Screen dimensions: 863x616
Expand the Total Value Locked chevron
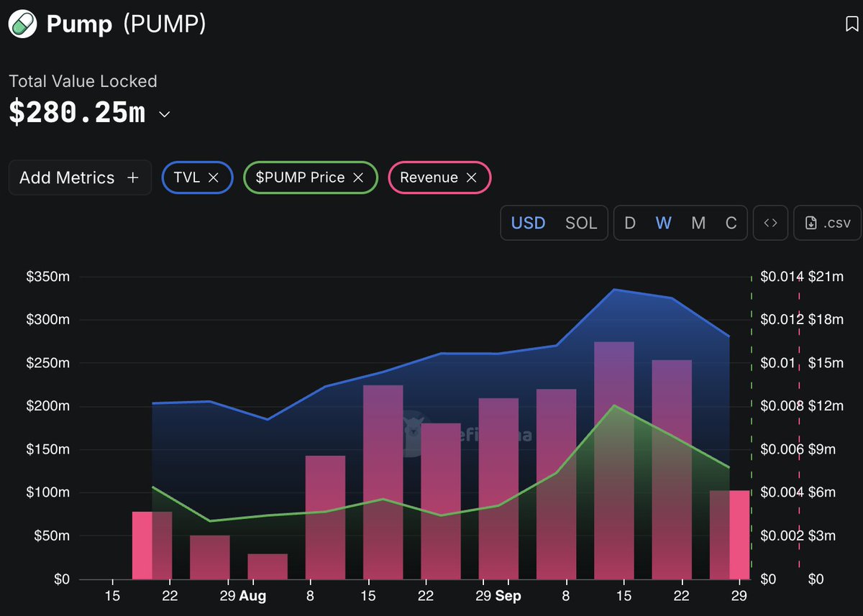(164, 114)
